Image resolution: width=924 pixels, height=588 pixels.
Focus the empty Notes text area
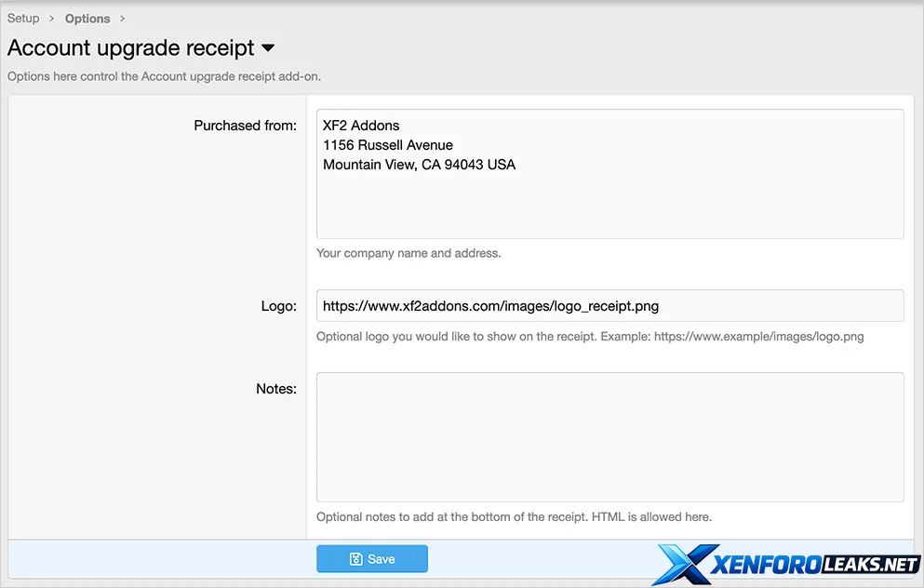(x=609, y=437)
